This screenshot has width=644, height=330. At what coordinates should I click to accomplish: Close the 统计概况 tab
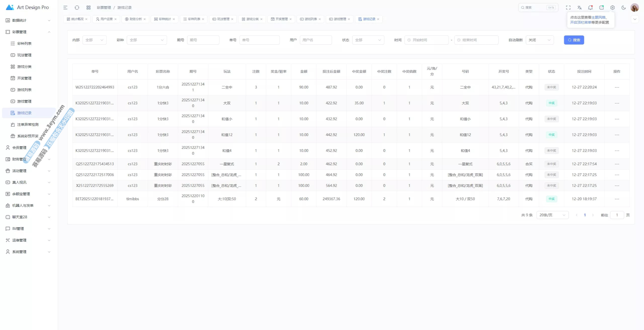click(x=86, y=19)
